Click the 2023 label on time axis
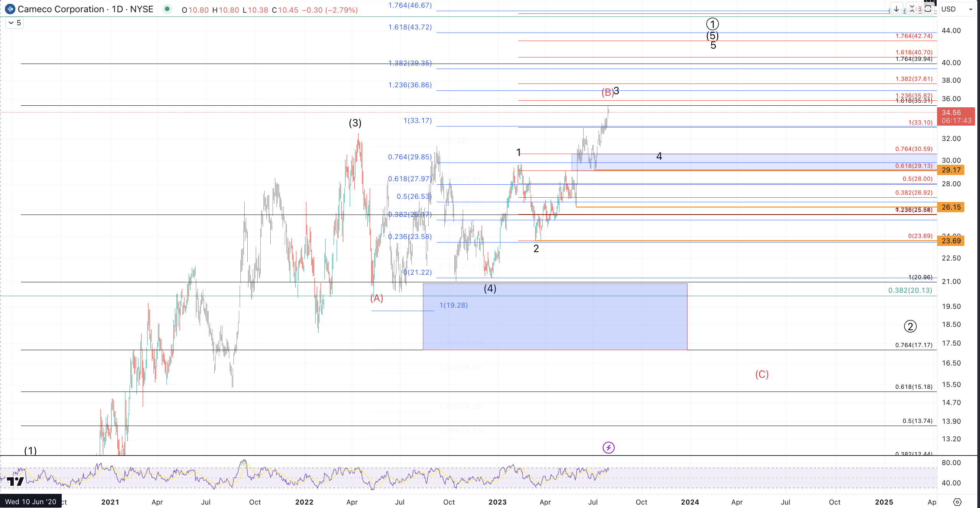 (x=497, y=502)
